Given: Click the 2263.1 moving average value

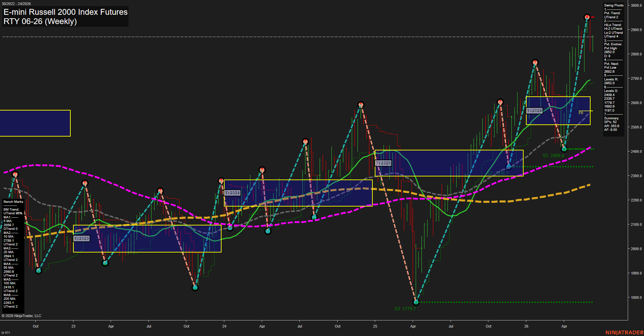Looking at the screenshot, I should point(9,303).
